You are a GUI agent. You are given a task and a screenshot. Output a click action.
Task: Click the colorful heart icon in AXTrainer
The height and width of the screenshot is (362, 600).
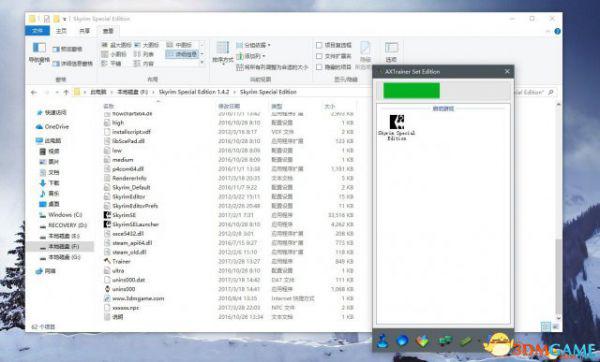422,341
